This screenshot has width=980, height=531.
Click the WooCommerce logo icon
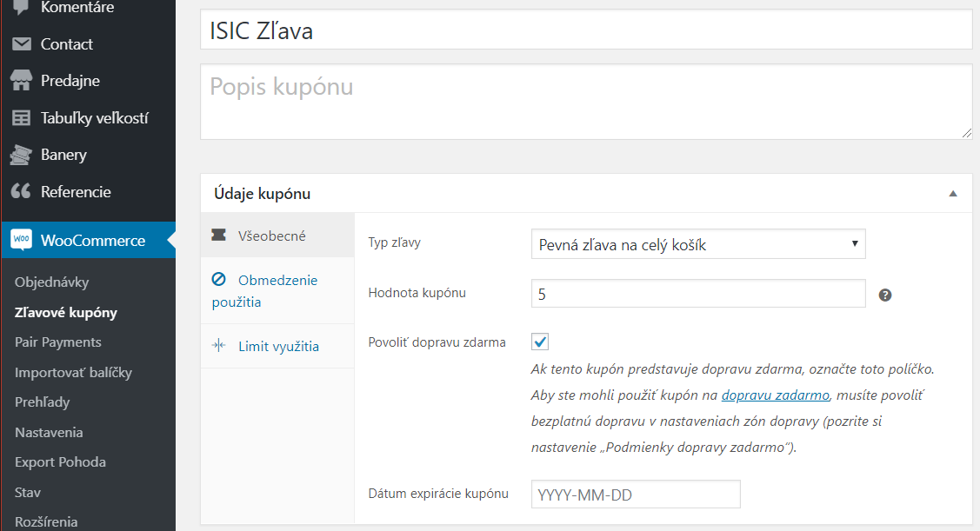22,241
